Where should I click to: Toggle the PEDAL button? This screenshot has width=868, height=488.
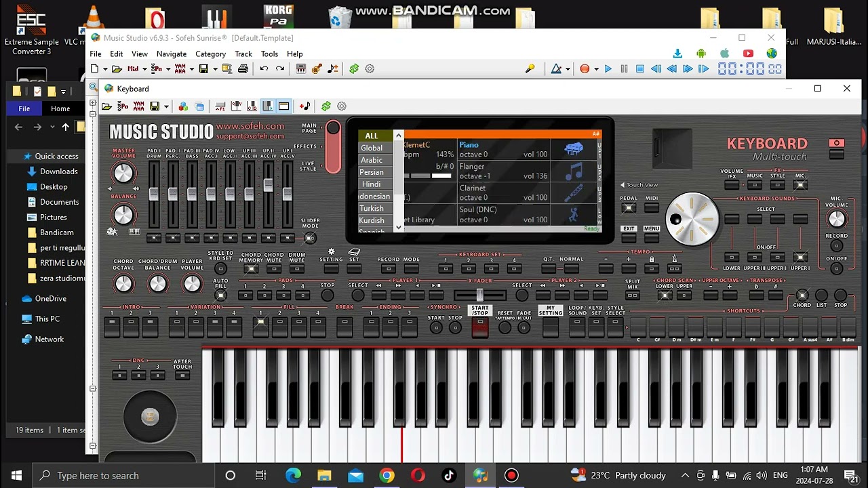click(629, 209)
